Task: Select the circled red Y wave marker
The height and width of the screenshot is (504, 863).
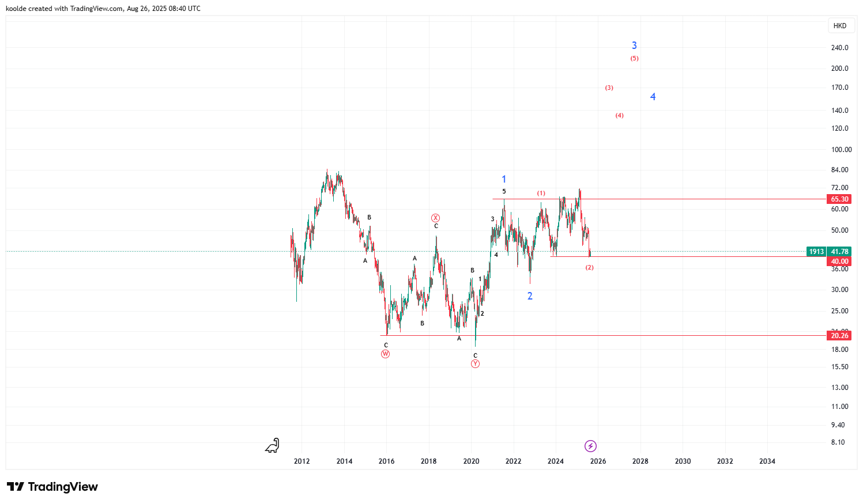Action: (475, 363)
